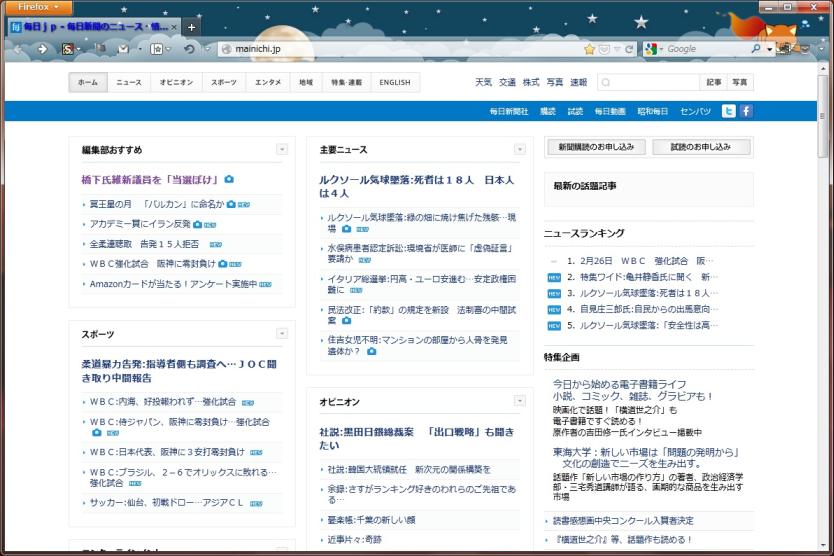Click camera icon under WBC:侍ジャパン story
Viewport: 834px width, 556px height.
96,433
